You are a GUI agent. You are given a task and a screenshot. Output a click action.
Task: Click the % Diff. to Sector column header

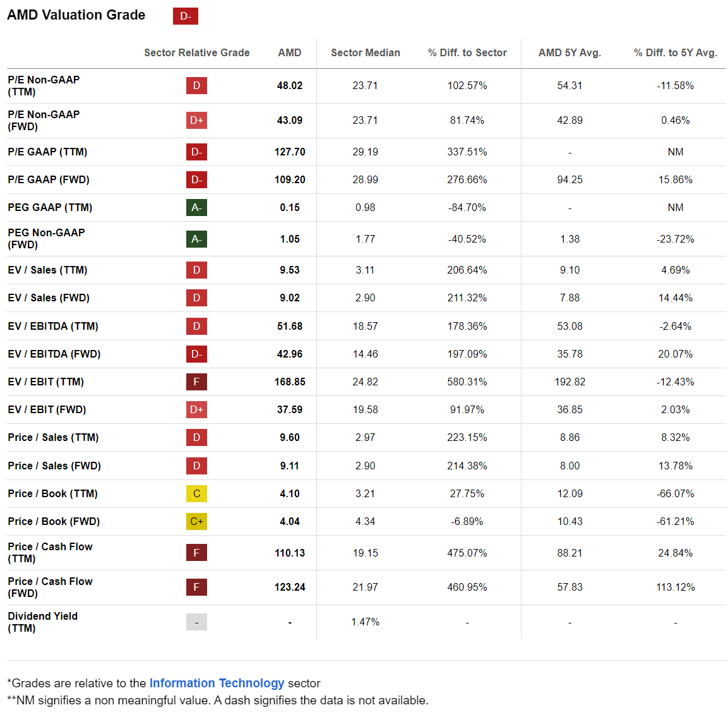coord(467,52)
